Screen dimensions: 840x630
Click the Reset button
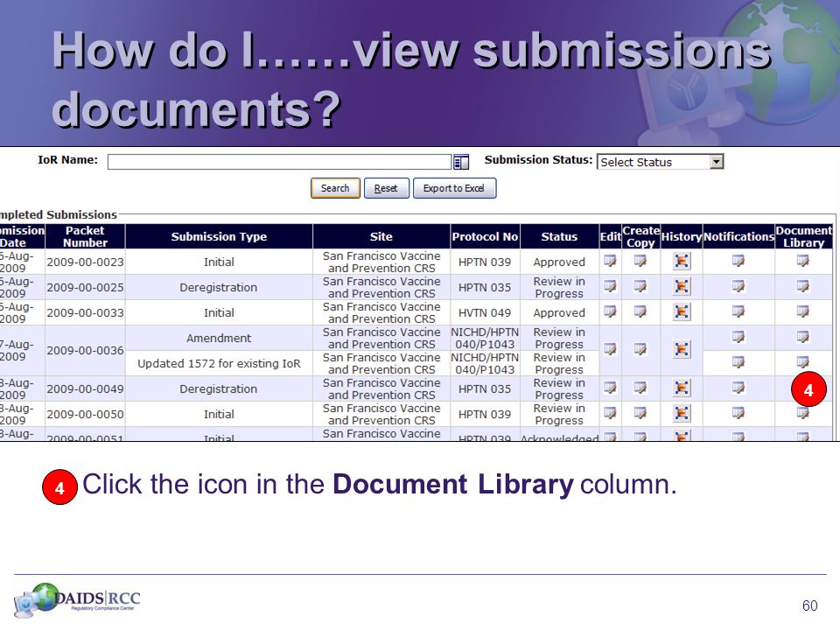point(386,188)
